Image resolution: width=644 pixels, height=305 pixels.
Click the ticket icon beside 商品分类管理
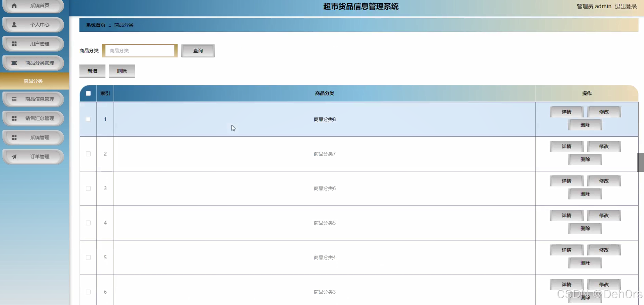pos(14,63)
